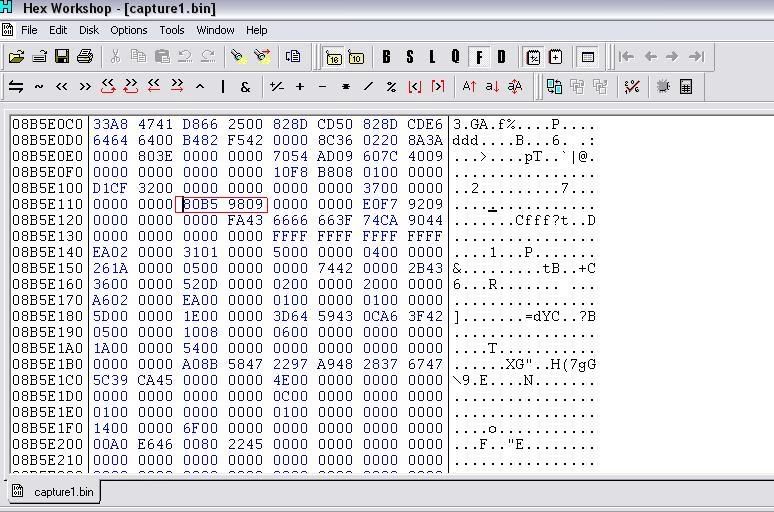The width and height of the screenshot is (774, 512).
Task: Toggle the data inspector window icon
Action: coord(587,57)
